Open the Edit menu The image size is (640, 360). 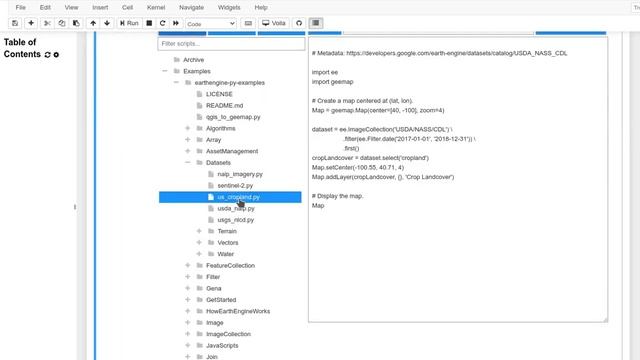pos(45,7)
